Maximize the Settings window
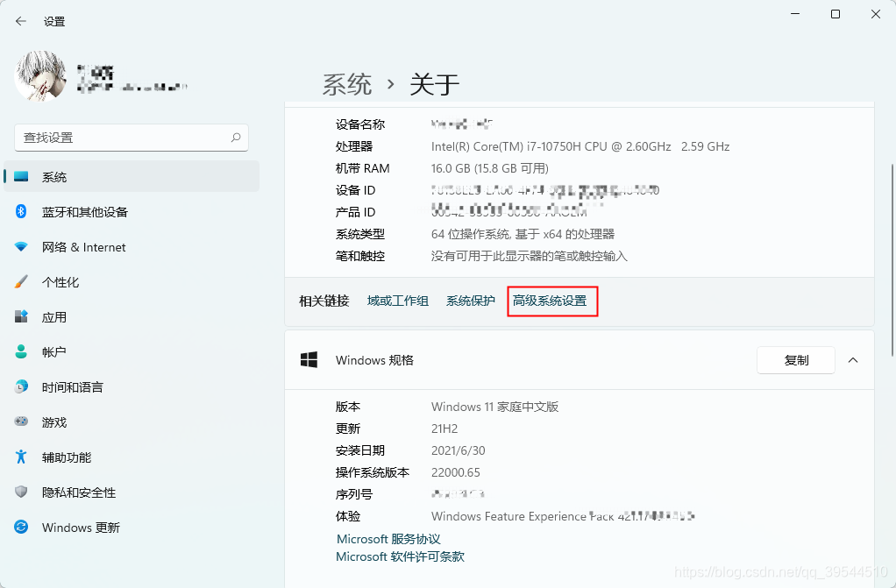Image resolution: width=896 pixels, height=588 pixels. click(x=836, y=14)
